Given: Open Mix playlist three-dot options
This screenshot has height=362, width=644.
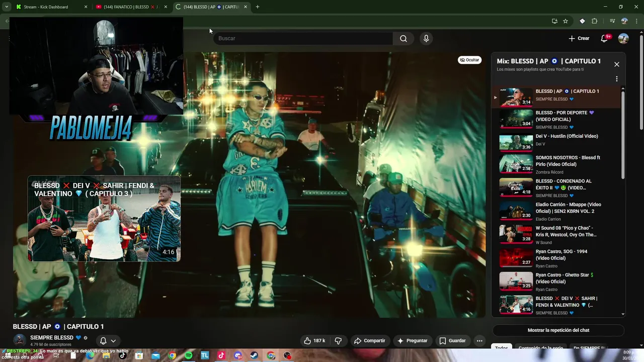Looking at the screenshot, I should [616, 79].
